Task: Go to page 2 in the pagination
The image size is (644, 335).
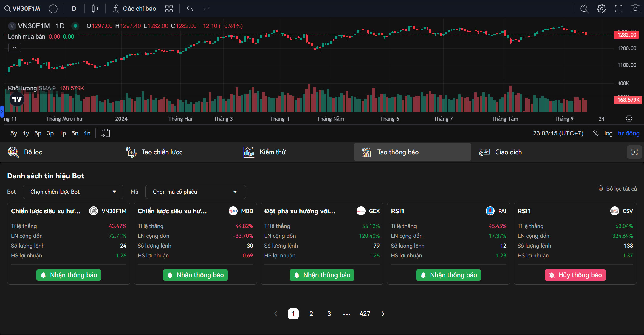Action: [311, 314]
